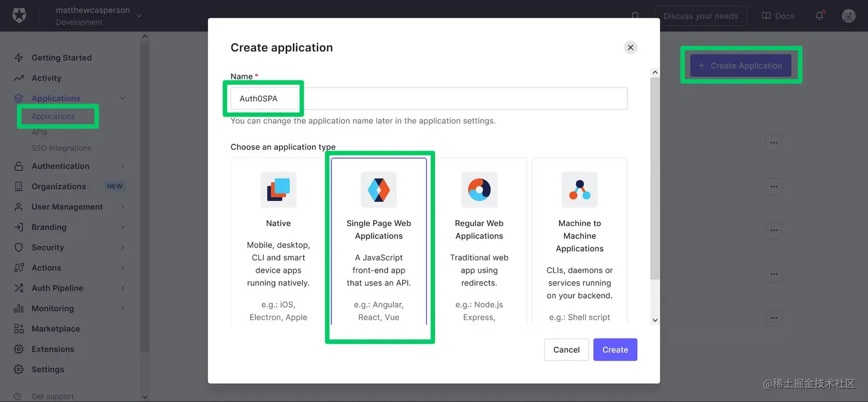Click the Monitoring bar chart icon
Viewport: 868px width, 402px height.
(x=19, y=309)
